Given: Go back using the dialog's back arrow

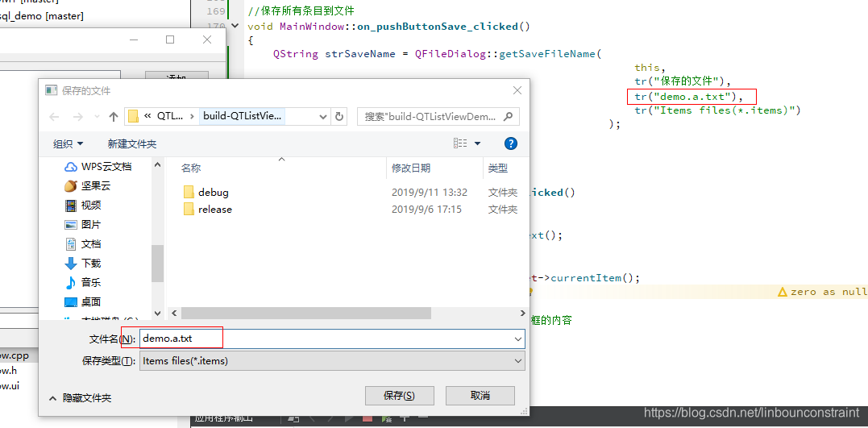Looking at the screenshot, I should 54,116.
